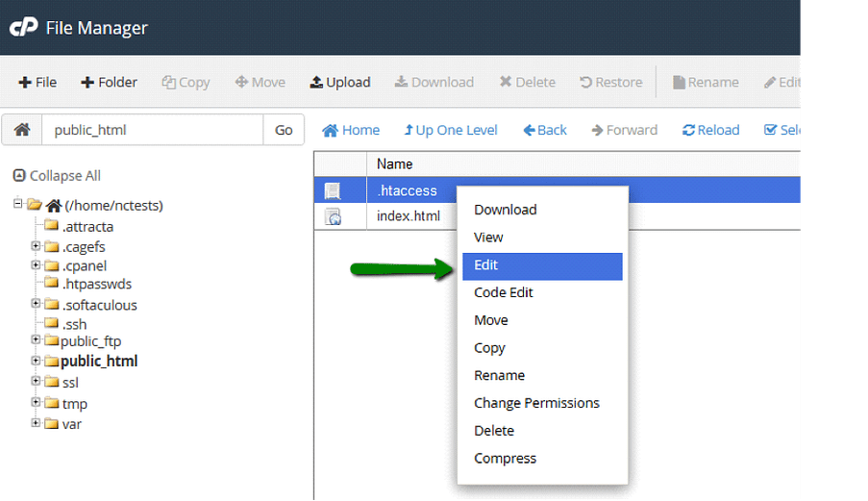Image resolution: width=868 pixels, height=501 pixels.
Task: Navigate Back in file manager
Action: click(x=545, y=130)
